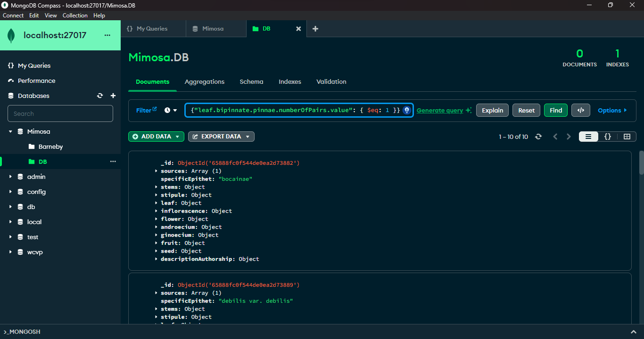Go to previous page of documents
Screen dimensions: 644x339
pyautogui.click(x=555, y=137)
